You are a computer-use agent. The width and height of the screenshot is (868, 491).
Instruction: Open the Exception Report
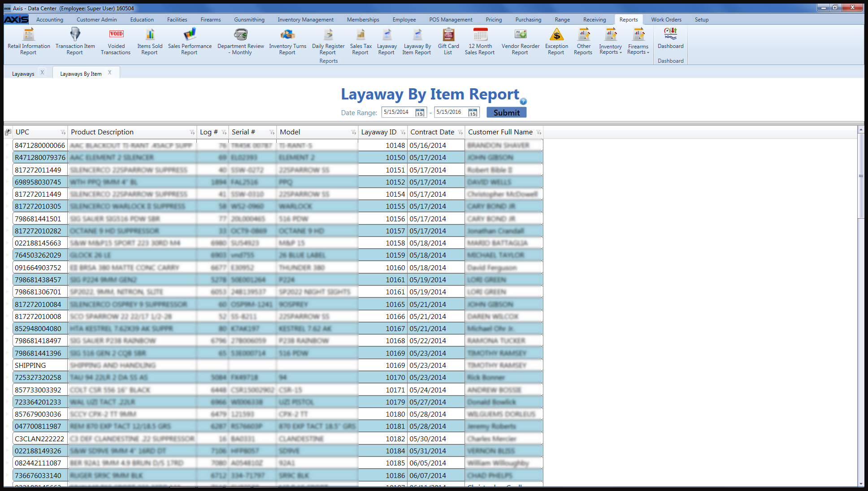point(556,41)
